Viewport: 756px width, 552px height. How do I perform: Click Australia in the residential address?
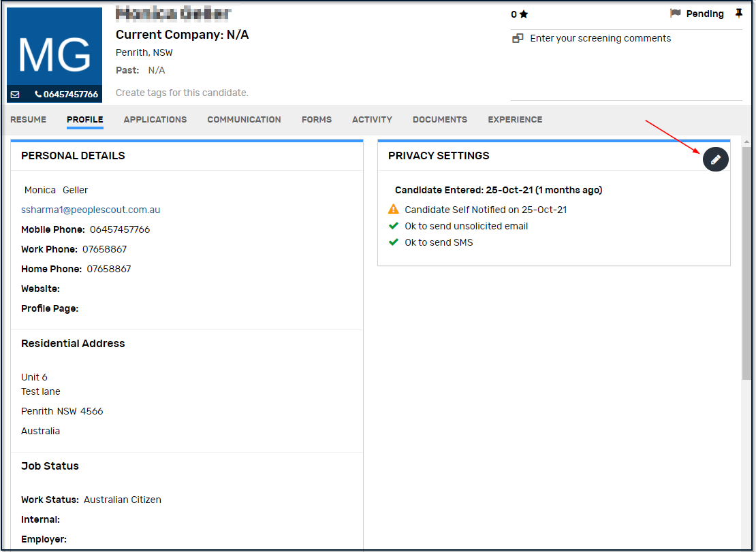[40, 431]
